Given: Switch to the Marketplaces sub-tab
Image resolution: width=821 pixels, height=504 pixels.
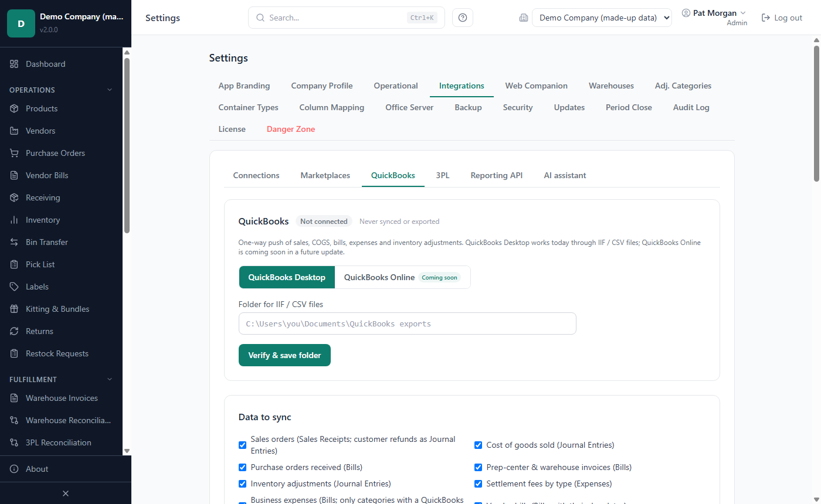Looking at the screenshot, I should click(x=325, y=175).
